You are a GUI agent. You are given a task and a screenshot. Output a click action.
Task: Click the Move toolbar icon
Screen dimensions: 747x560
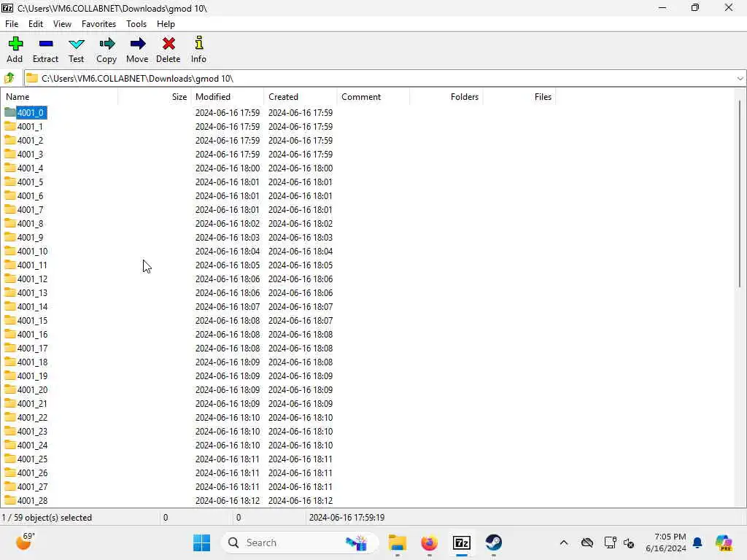click(138, 44)
